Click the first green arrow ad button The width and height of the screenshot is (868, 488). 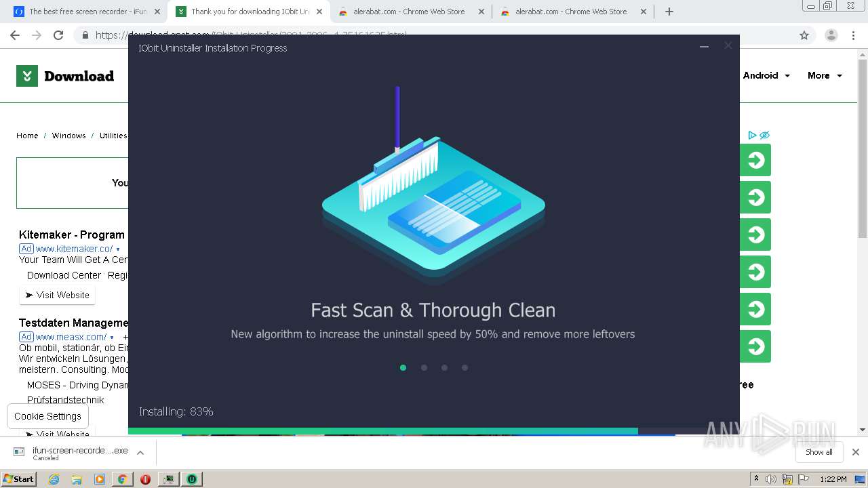(x=755, y=160)
